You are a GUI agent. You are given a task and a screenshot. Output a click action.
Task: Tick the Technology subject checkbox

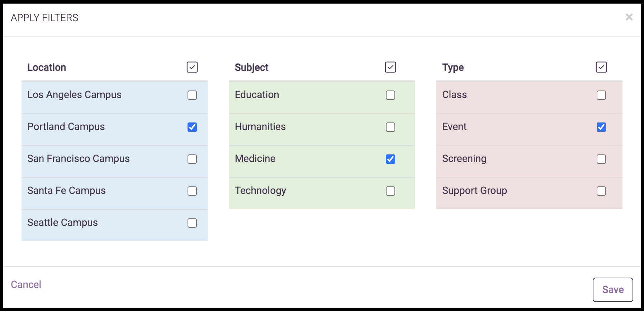tap(390, 191)
